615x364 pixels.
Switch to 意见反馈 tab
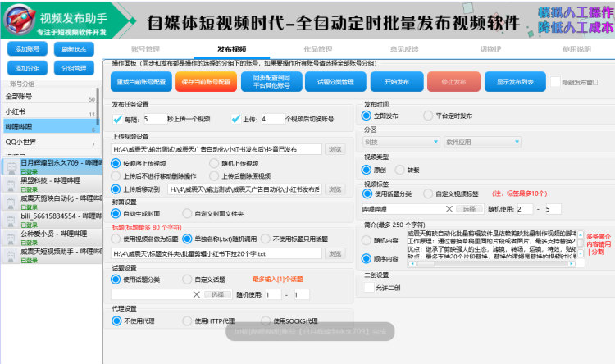click(x=404, y=49)
